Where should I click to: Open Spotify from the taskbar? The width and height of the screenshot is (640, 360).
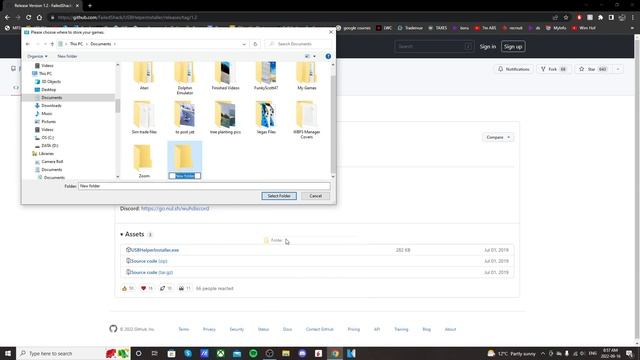coord(253,353)
